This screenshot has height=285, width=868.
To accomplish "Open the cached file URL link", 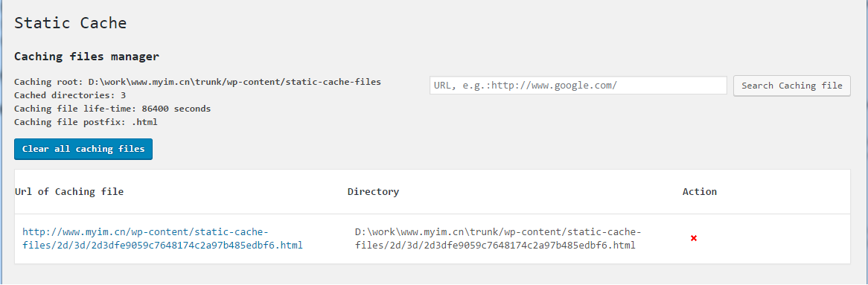I will point(162,239).
